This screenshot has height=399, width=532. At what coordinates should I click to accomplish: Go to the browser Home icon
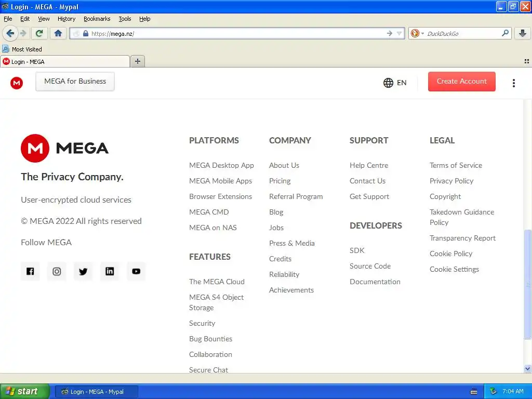pos(58,33)
